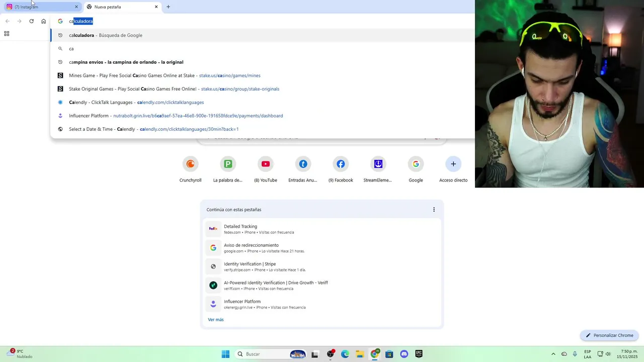Open the weather widget showing 9°C Nublado
Viewport: 644px width, 362px height.
tap(20, 354)
